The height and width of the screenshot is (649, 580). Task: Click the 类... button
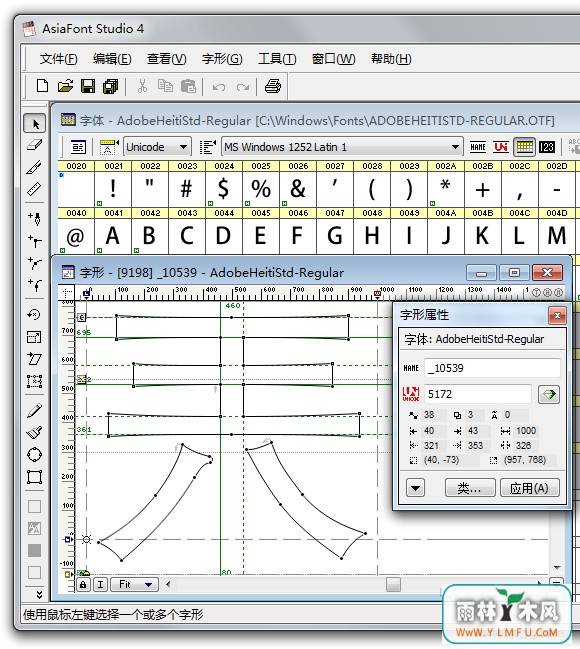pyautogui.click(x=470, y=488)
